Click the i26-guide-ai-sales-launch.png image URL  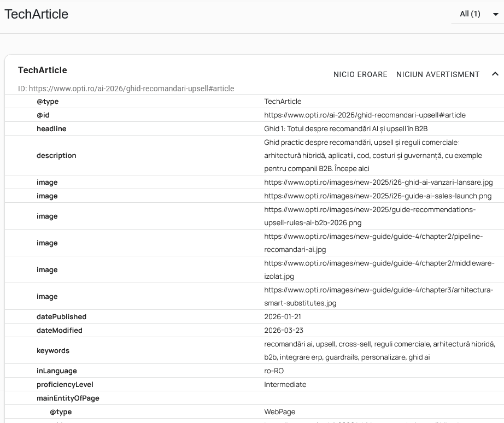tap(377, 196)
